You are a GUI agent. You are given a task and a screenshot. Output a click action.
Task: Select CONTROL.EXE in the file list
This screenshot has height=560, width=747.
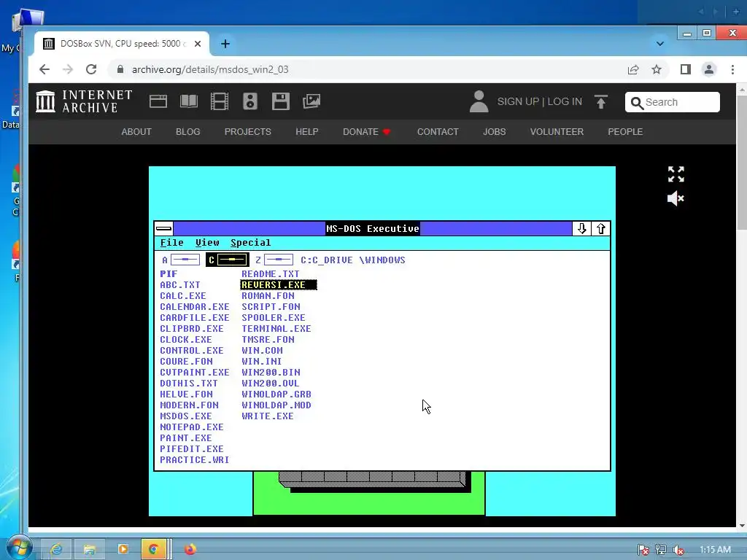point(192,351)
